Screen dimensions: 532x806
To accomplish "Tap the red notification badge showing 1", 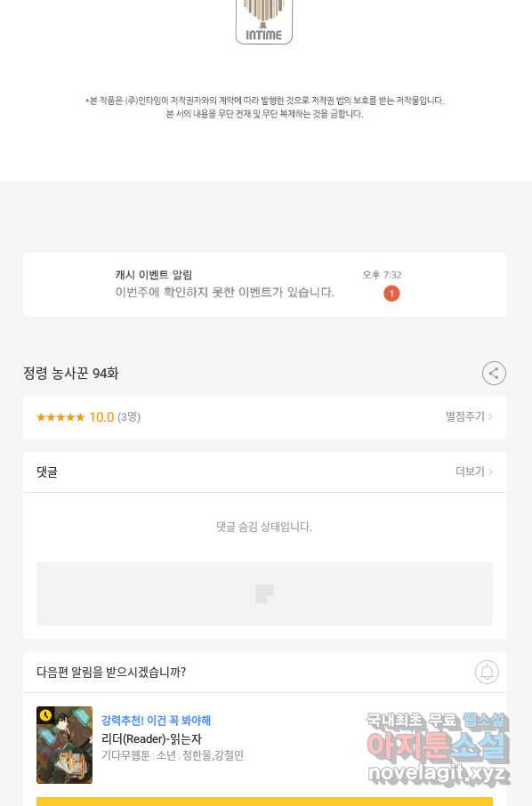I will [x=391, y=294].
